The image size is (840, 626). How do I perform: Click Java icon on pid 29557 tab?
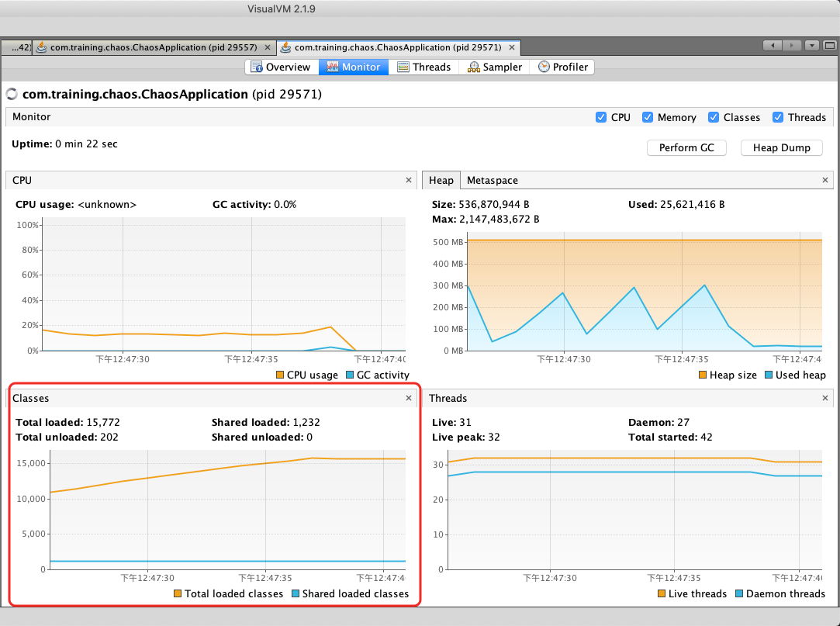(41, 47)
